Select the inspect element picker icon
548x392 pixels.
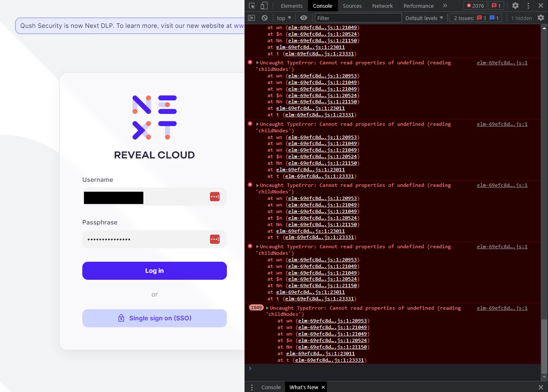[x=252, y=6]
